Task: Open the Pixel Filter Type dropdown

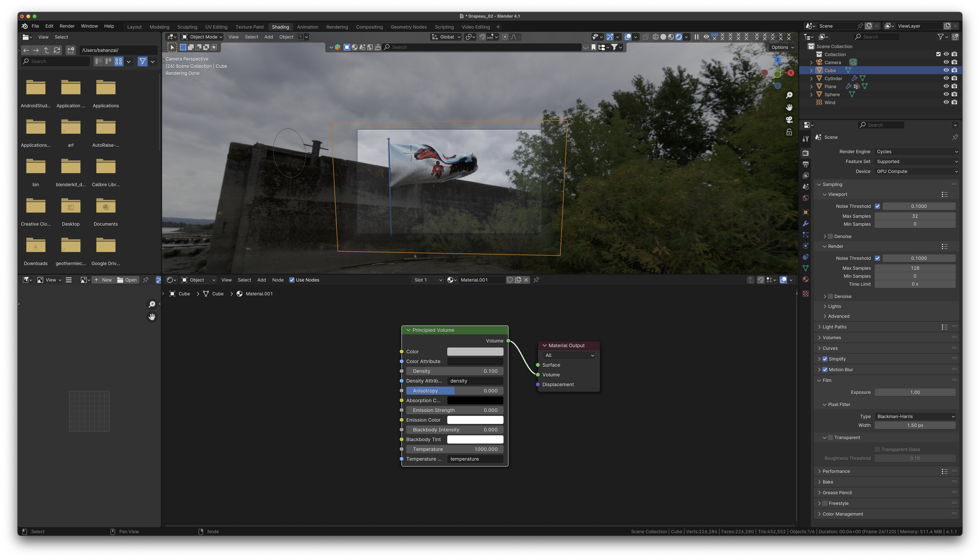Action: (915, 417)
